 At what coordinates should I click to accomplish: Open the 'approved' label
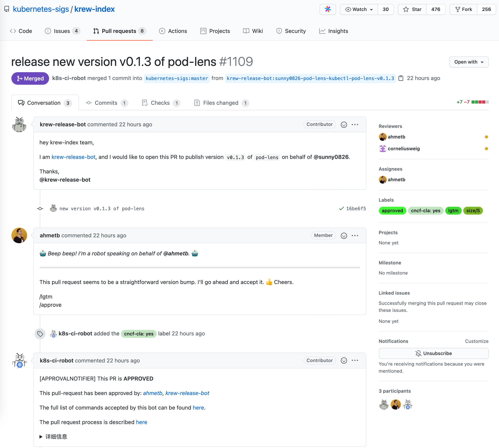pyautogui.click(x=392, y=211)
